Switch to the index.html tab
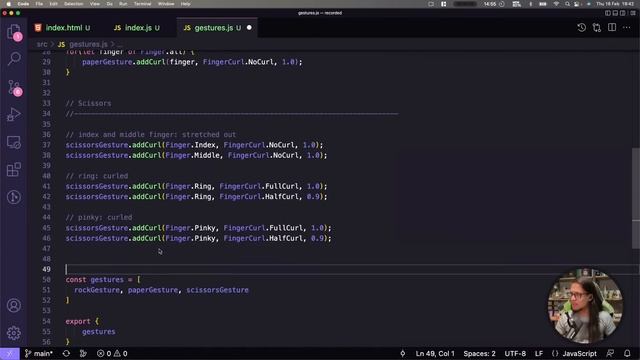This screenshot has height=360, width=640. [x=63, y=28]
